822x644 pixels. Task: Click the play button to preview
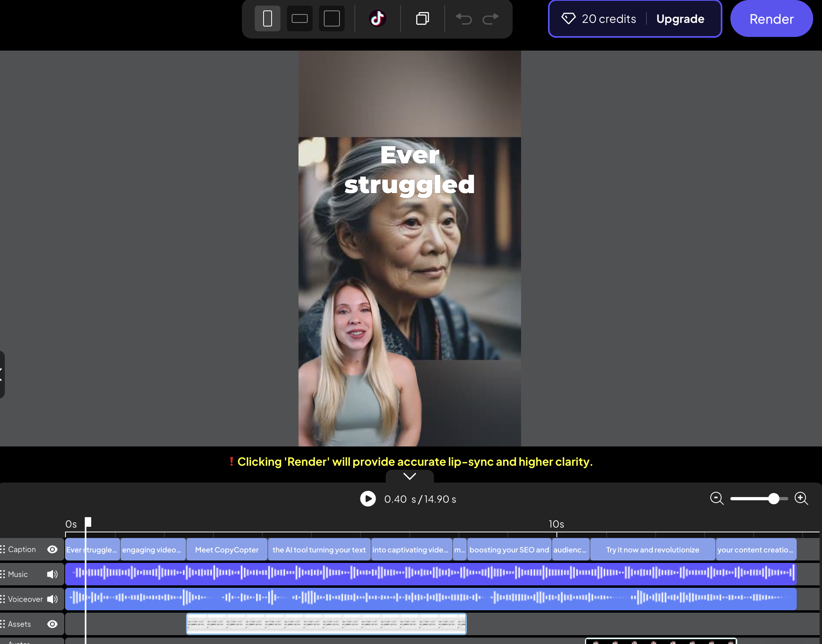click(368, 499)
